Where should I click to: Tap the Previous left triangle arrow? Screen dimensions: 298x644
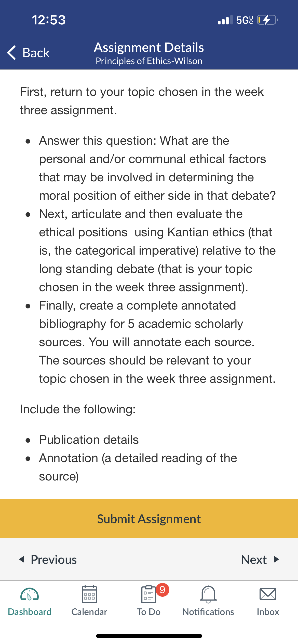(x=22, y=559)
